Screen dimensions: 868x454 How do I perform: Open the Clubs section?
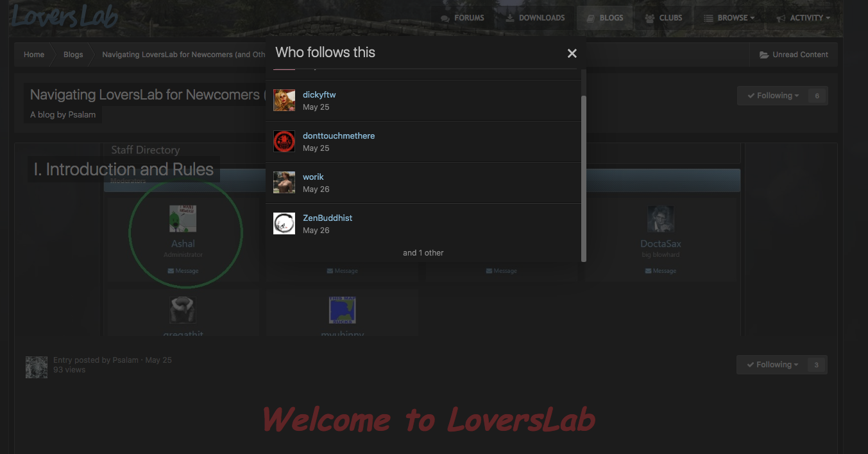[663, 18]
